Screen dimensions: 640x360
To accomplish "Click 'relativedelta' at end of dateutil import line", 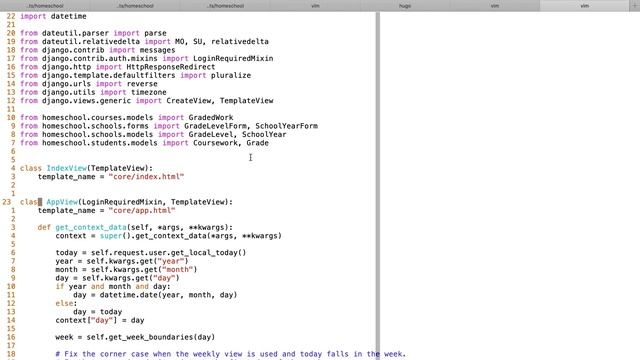I will [x=240, y=42].
